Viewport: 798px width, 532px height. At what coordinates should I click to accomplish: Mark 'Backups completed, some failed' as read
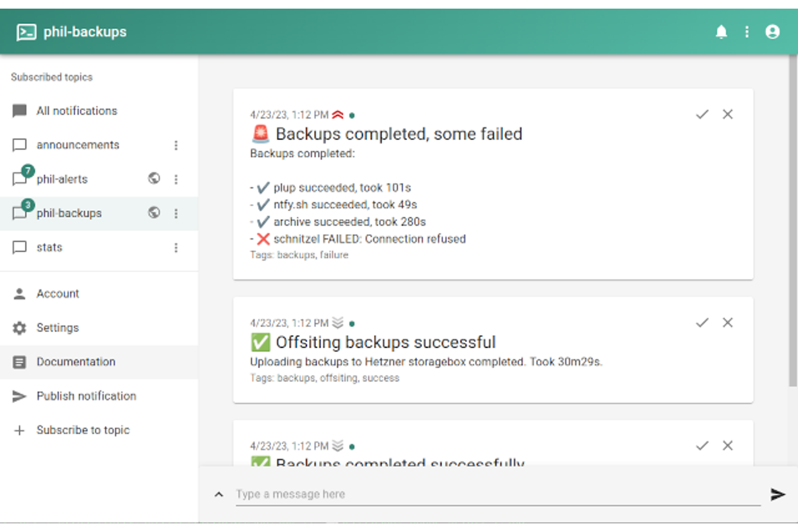click(702, 114)
